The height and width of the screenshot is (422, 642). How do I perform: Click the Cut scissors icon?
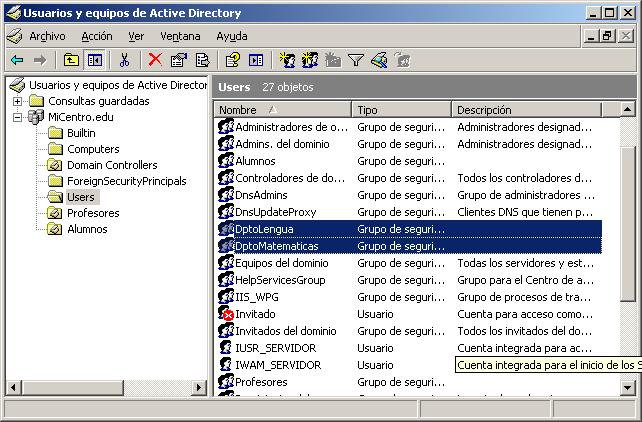125,60
